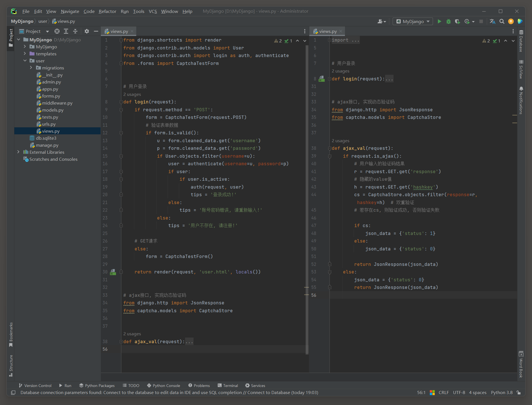Select urls.py in project tree
Image resolution: width=532 pixels, height=405 pixels.
(x=49, y=124)
